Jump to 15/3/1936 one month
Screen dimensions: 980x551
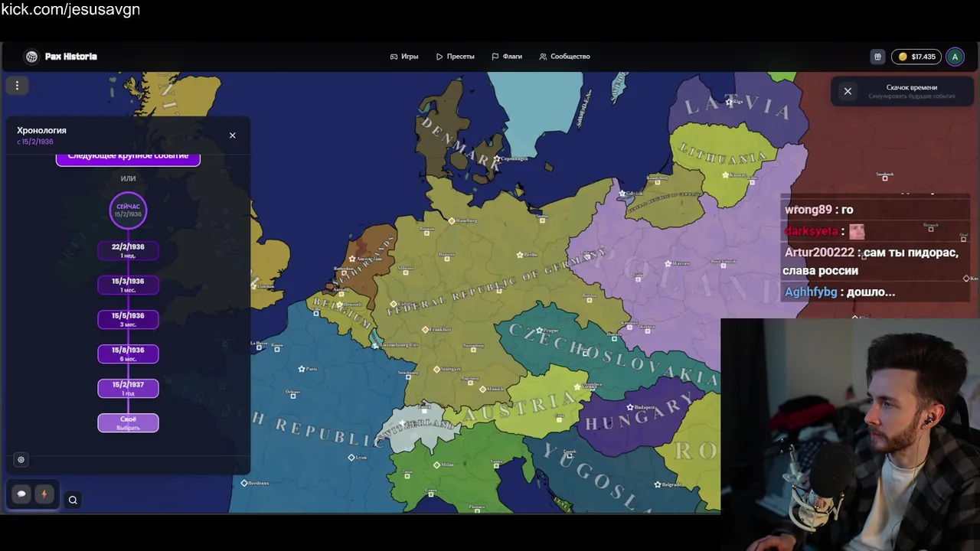128,285
